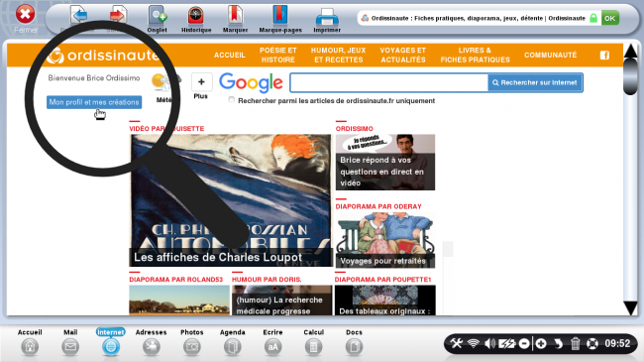Click the volume speaker icon in tray

(x=489, y=343)
